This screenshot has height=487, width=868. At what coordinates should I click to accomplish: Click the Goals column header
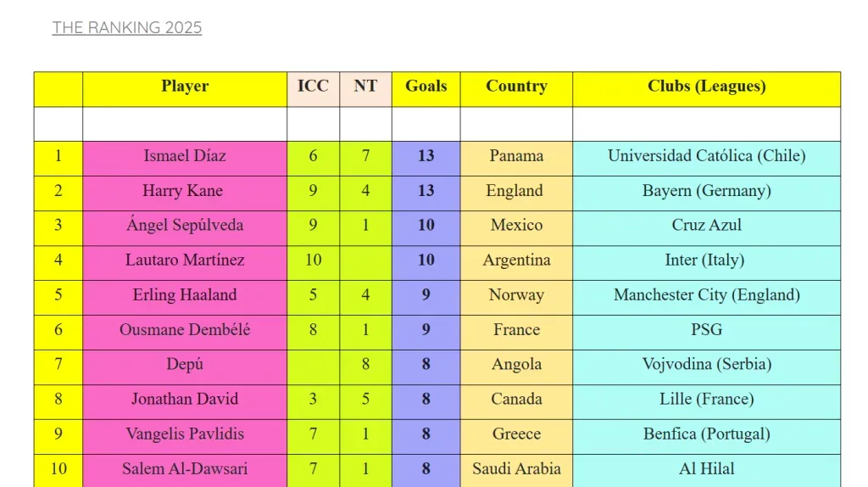point(426,87)
